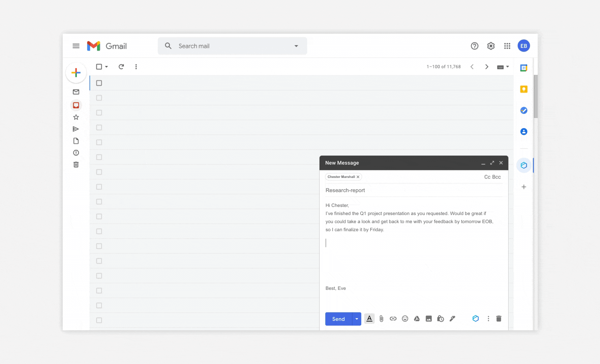Tick the select-all checkbox
Viewport: 600px width, 364px height.
(x=99, y=67)
